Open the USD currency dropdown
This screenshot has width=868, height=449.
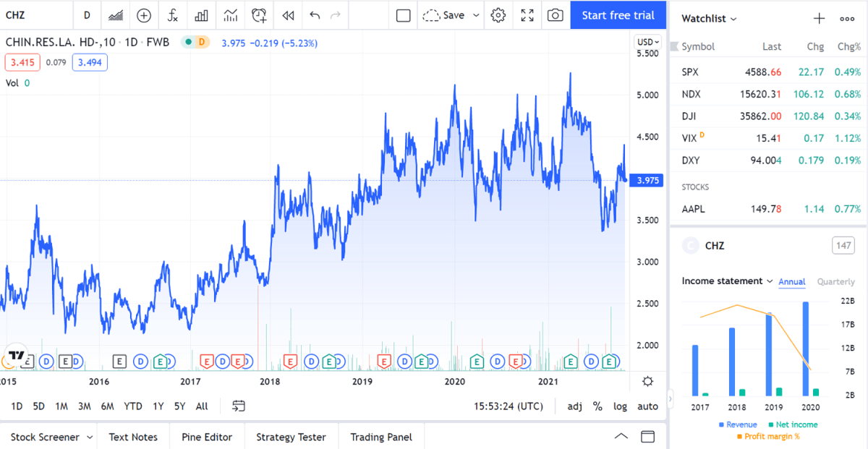pyautogui.click(x=647, y=42)
